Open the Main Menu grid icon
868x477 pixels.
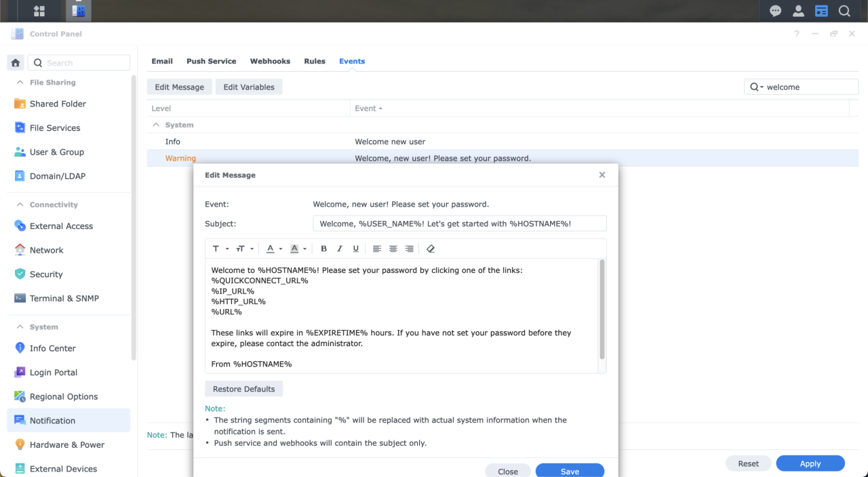38,10
